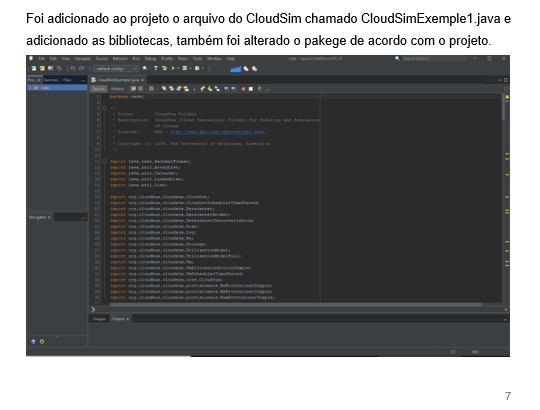Open the gnu.org license link in code
The height and width of the screenshot is (410, 540).
217,132
